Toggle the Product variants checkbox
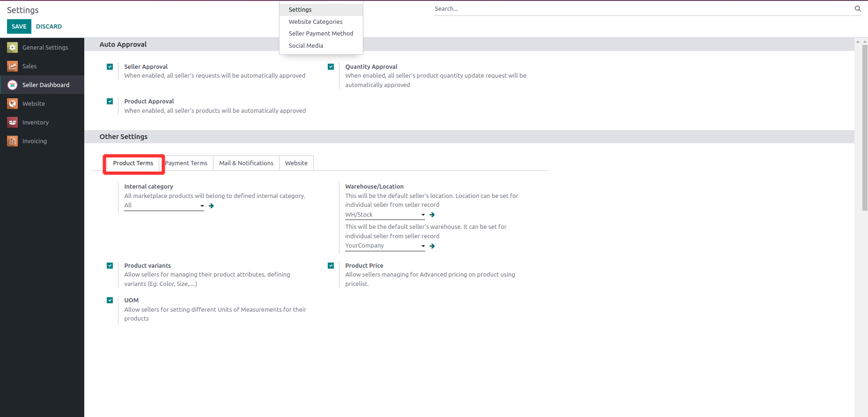Image resolution: width=868 pixels, height=417 pixels. tap(110, 266)
